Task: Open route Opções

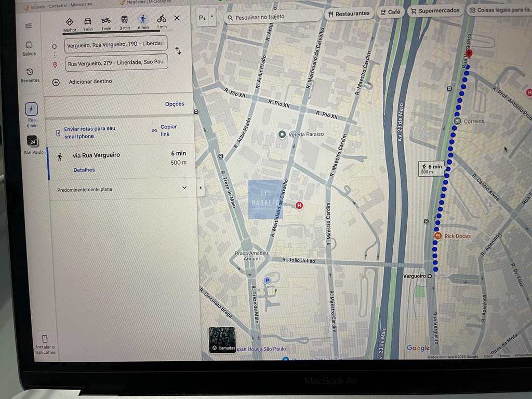Action: click(x=175, y=104)
